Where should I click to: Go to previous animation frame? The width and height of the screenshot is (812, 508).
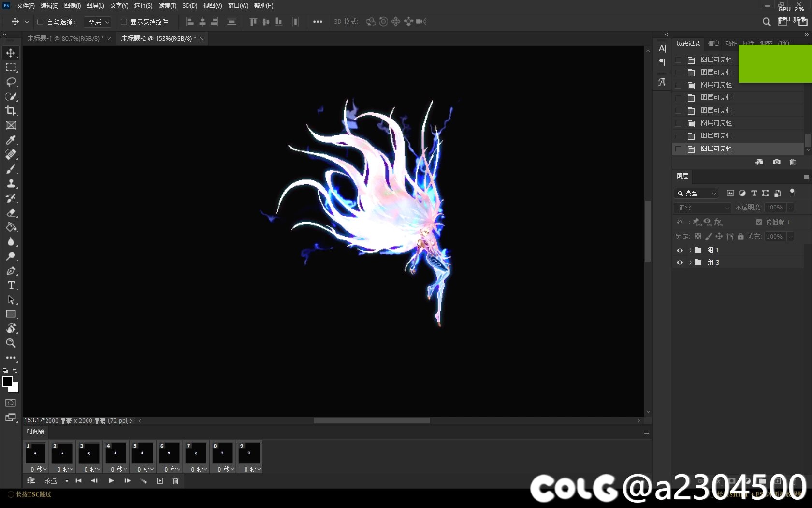(94, 481)
